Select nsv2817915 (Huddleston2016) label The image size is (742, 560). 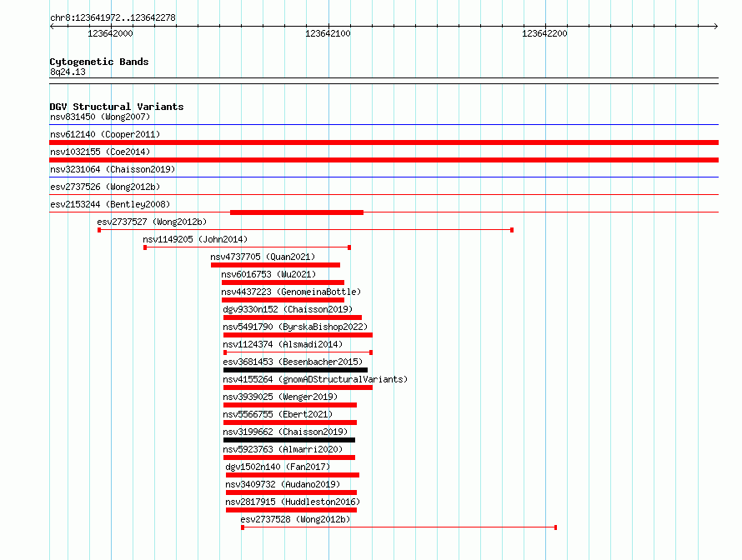pos(293,502)
